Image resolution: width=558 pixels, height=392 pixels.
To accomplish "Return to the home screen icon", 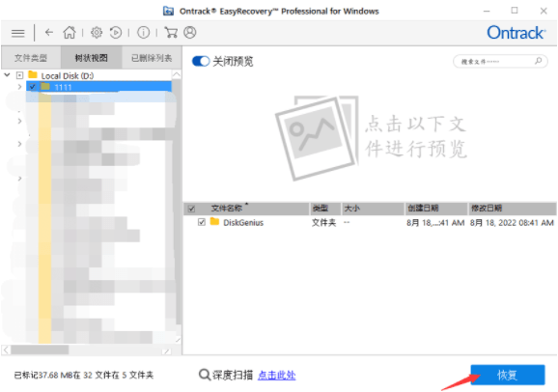I will [x=70, y=33].
